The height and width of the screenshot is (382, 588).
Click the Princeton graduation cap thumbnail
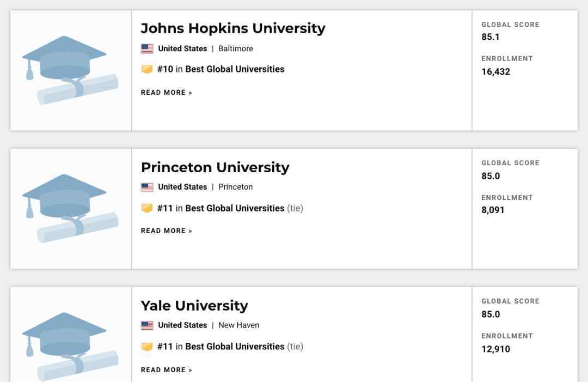tap(70, 209)
